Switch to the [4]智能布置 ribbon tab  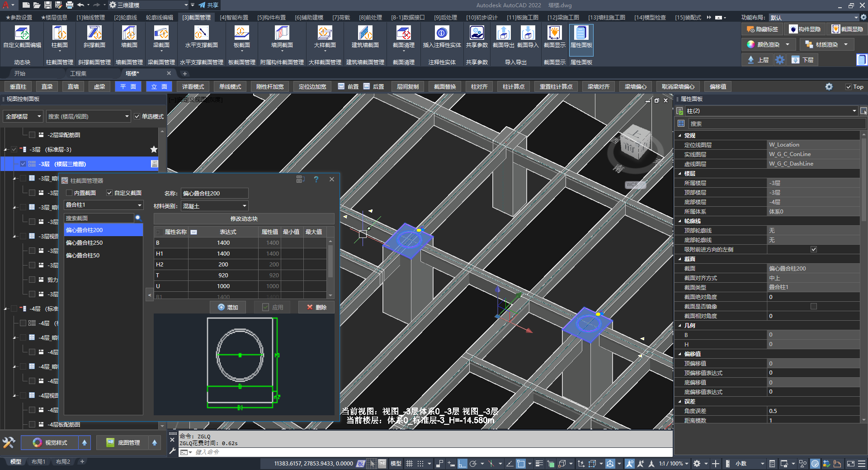(x=234, y=18)
